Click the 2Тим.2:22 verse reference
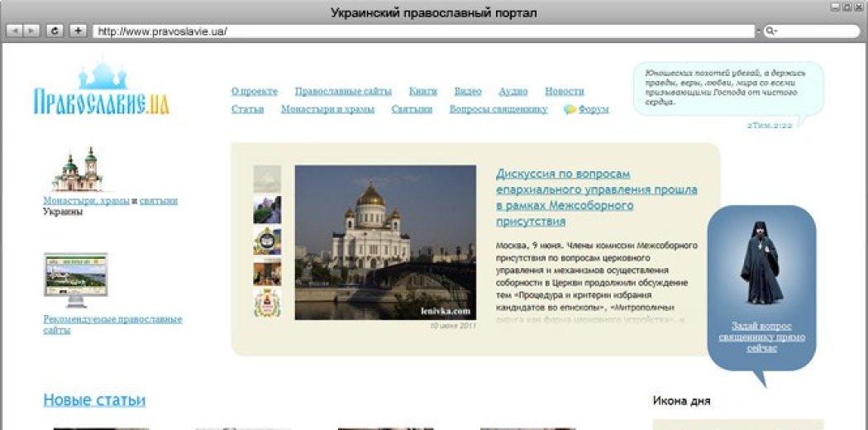This screenshot has height=430, width=868. [770, 125]
